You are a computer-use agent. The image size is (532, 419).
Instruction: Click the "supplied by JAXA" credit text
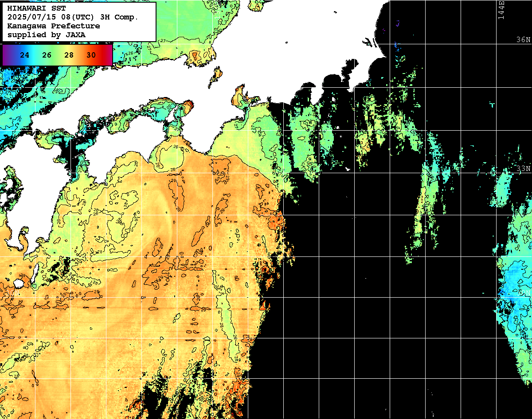[x=47, y=35]
